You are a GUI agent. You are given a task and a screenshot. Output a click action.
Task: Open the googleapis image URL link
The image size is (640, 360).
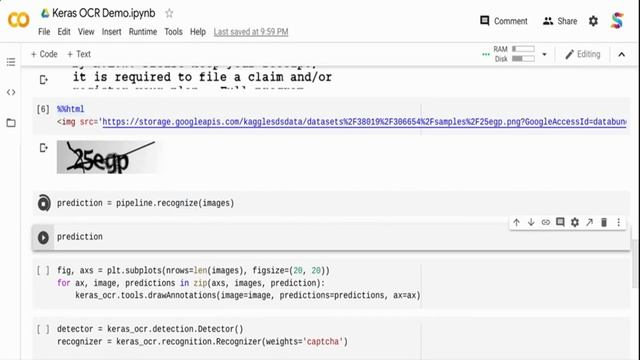[364, 122]
